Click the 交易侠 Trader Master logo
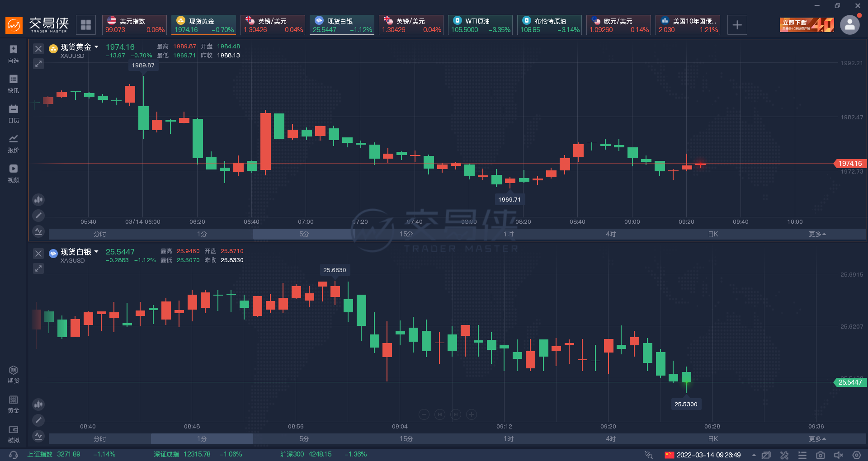 pos(38,24)
